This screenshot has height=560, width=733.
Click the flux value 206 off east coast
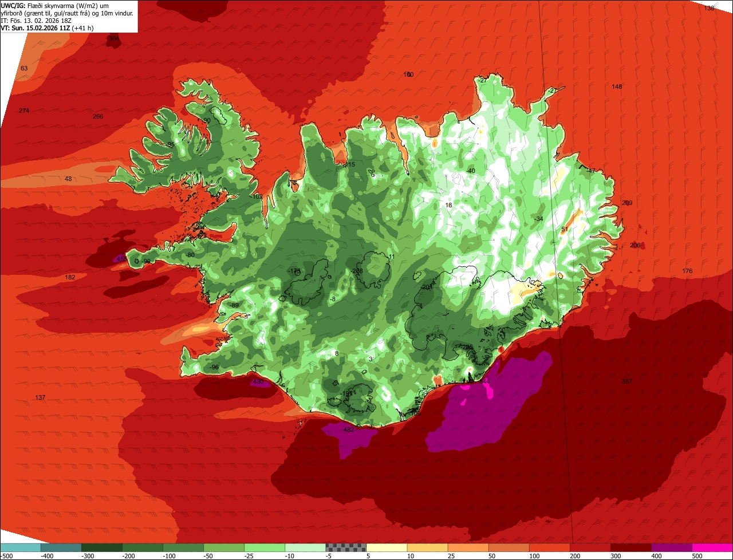point(635,245)
